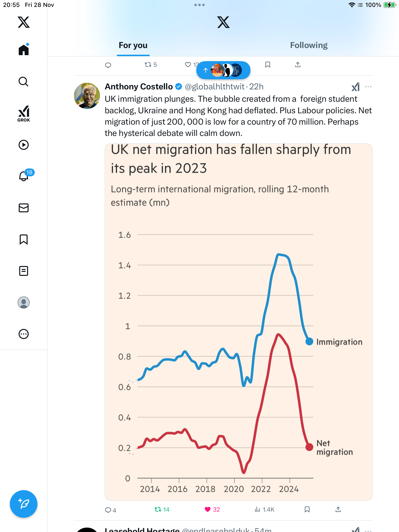Viewport: 399px width, 532px height.
Task: Go to Home via house icon
Action: (x=24, y=50)
